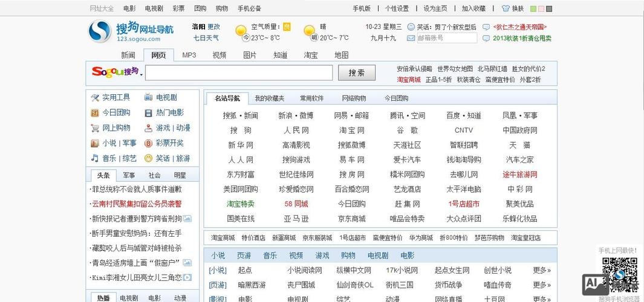Click chat bubble icon beside 2013秋装
Viewport: 644px width, 302px height.
486,38
